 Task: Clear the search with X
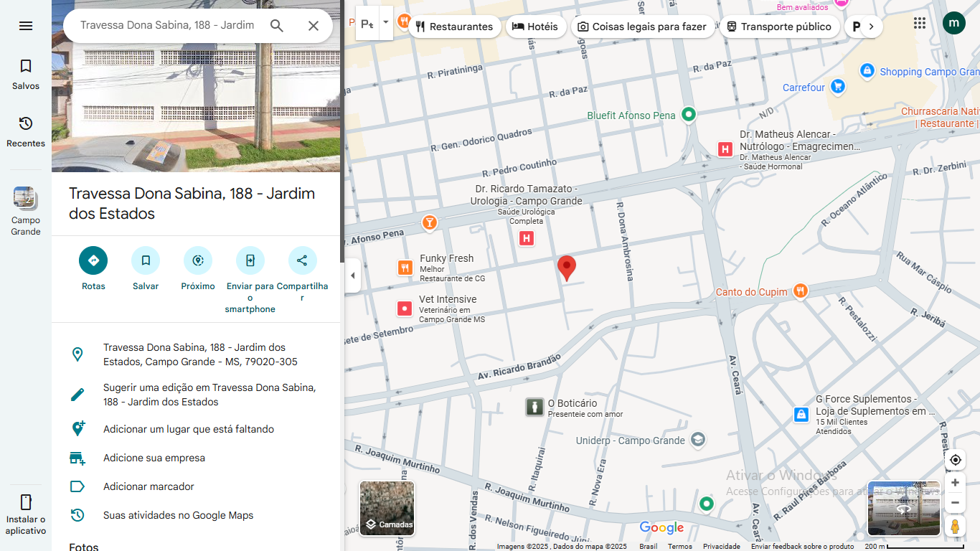click(x=314, y=26)
